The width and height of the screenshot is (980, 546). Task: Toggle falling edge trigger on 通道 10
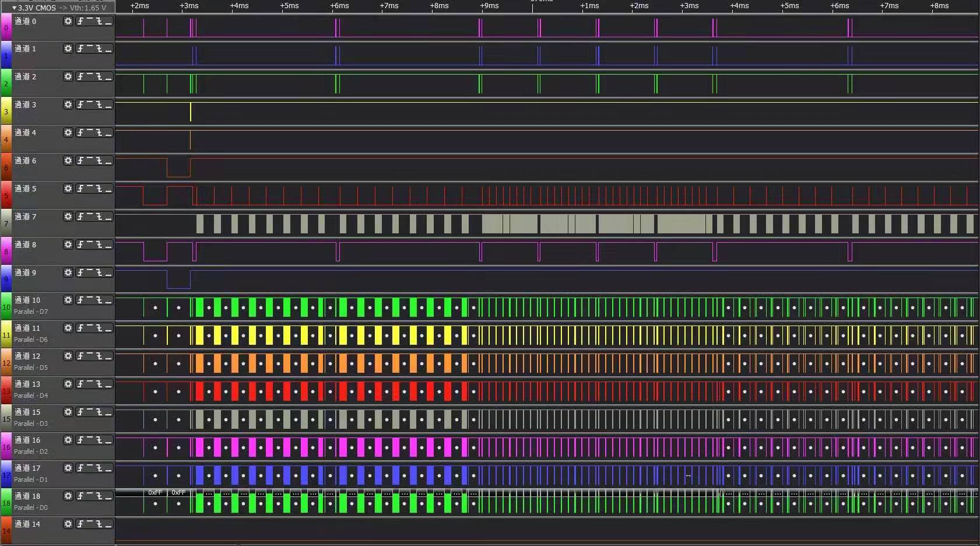tap(99, 300)
